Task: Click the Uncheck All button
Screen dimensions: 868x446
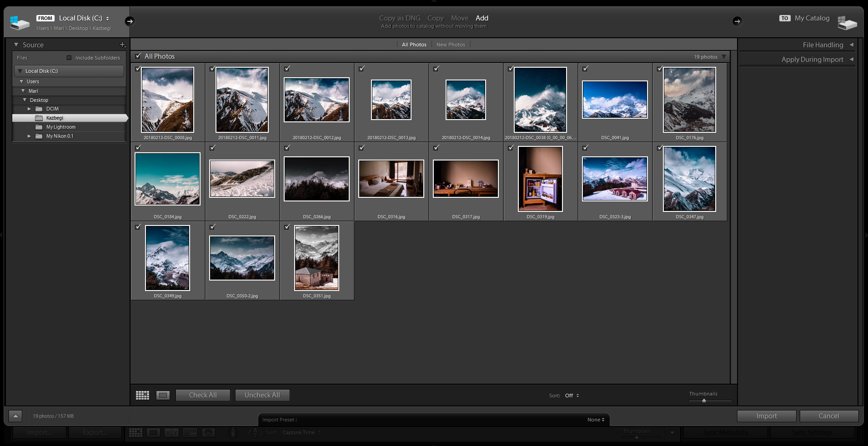Action: (262, 395)
